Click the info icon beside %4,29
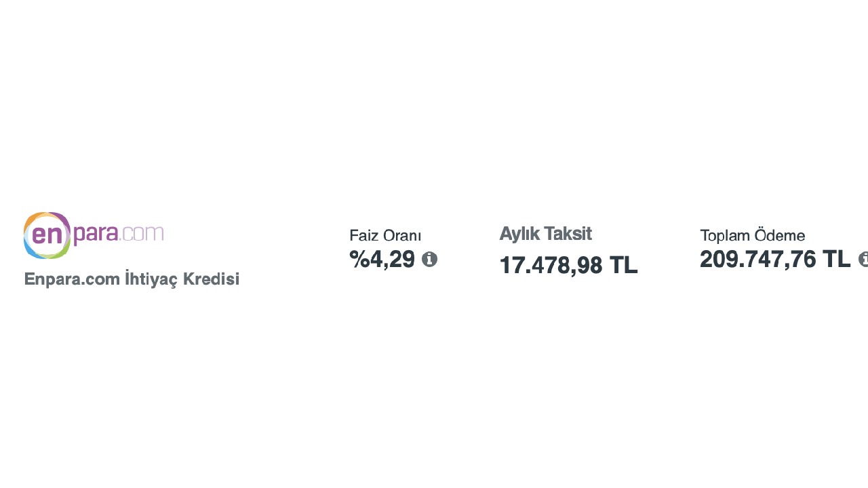The image size is (868, 488). [x=429, y=259]
